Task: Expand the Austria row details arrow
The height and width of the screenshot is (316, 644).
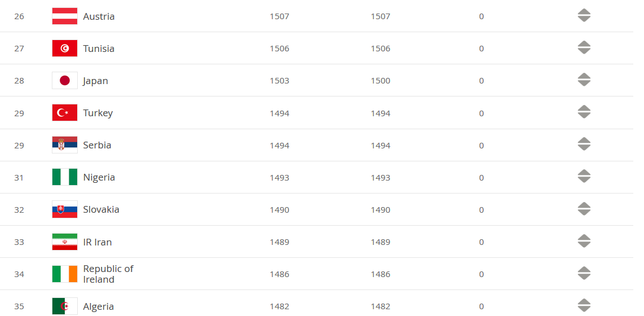Action: 584,16
